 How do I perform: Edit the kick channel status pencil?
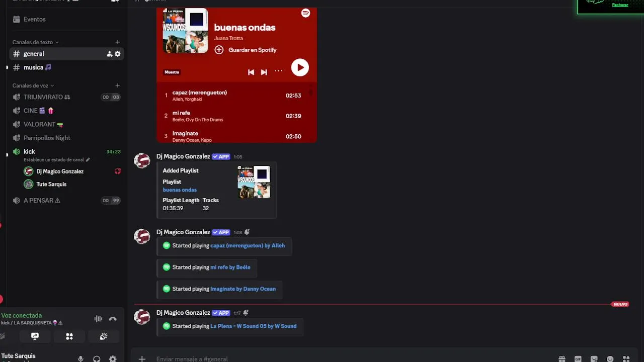coord(88,160)
